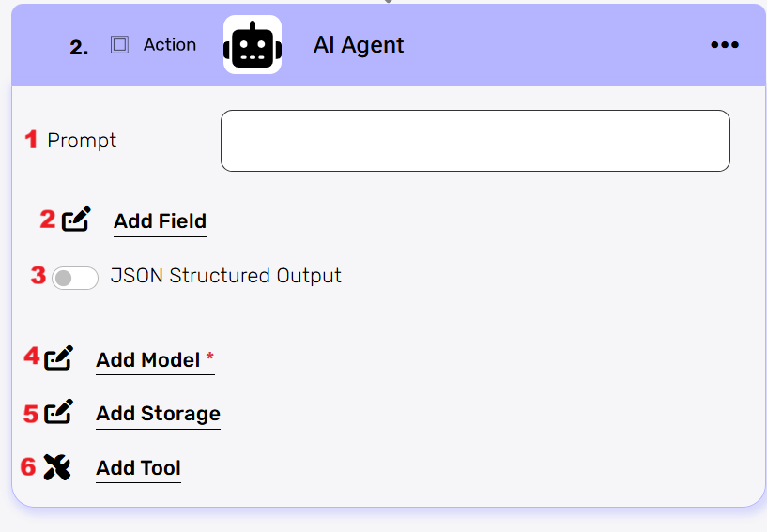Click the step number 2. in header

point(79,48)
